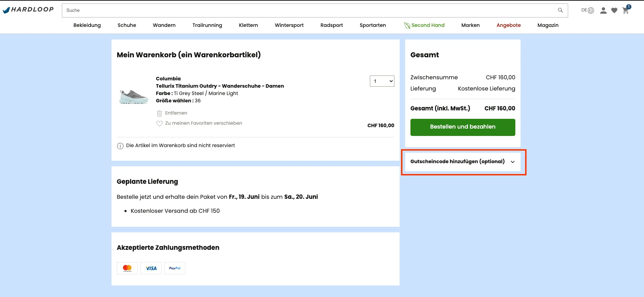Open the Schuhe menu
The height and width of the screenshot is (297, 644).
(x=127, y=25)
